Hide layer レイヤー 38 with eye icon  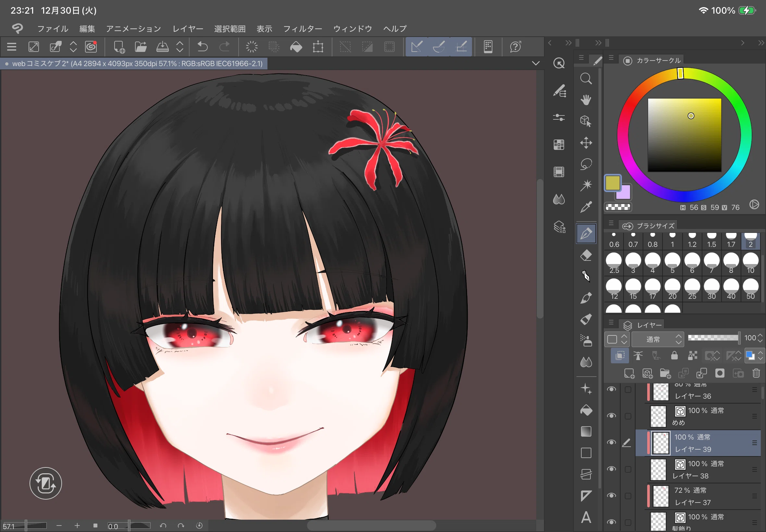click(611, 469)
